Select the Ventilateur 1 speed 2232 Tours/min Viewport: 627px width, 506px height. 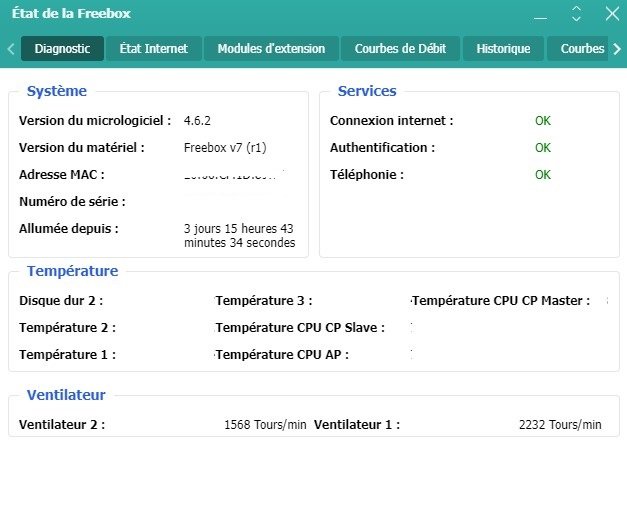pyautogui.click(x=560, y=425)
